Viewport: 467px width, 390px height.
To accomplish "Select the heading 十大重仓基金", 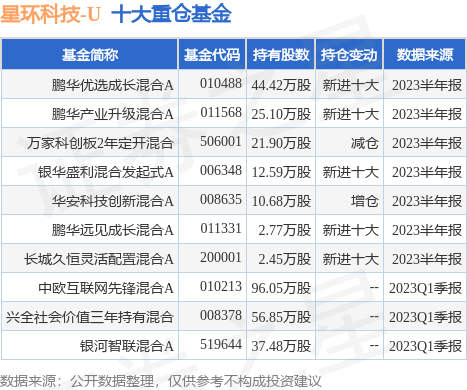I will coord(171,15).
